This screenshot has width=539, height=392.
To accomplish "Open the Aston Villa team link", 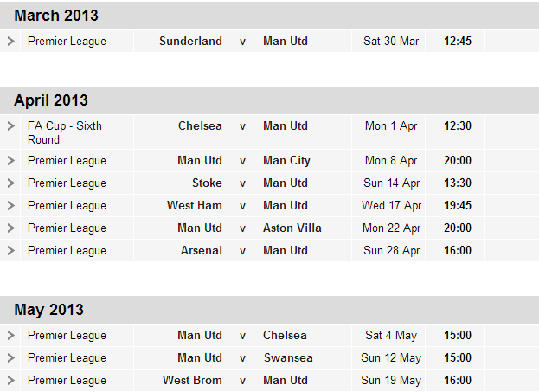I will click(292, 228).
